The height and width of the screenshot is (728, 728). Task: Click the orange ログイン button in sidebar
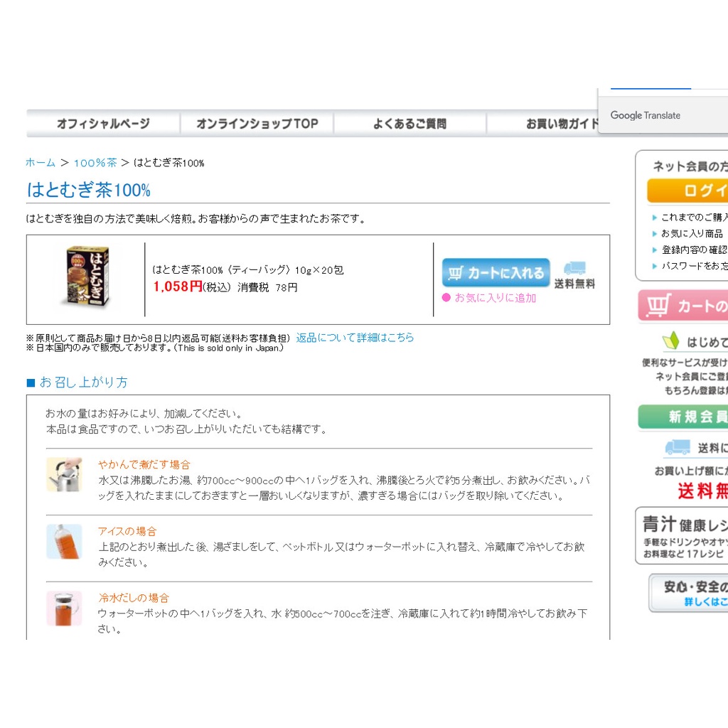690,191
